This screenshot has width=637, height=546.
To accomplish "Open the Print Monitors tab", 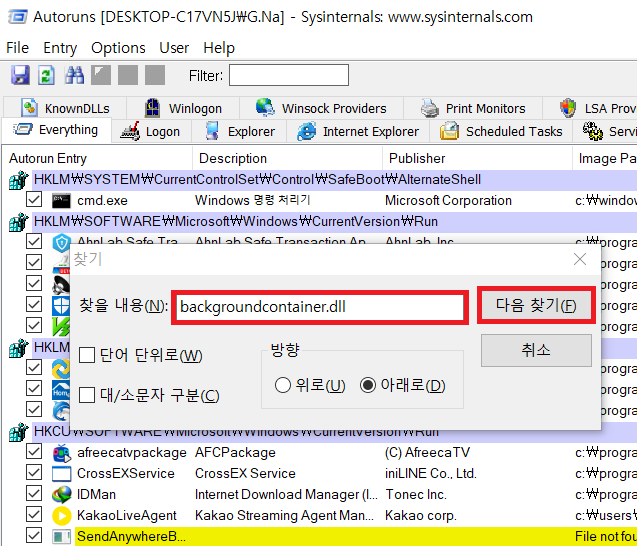I will click(x=473, y=108).
